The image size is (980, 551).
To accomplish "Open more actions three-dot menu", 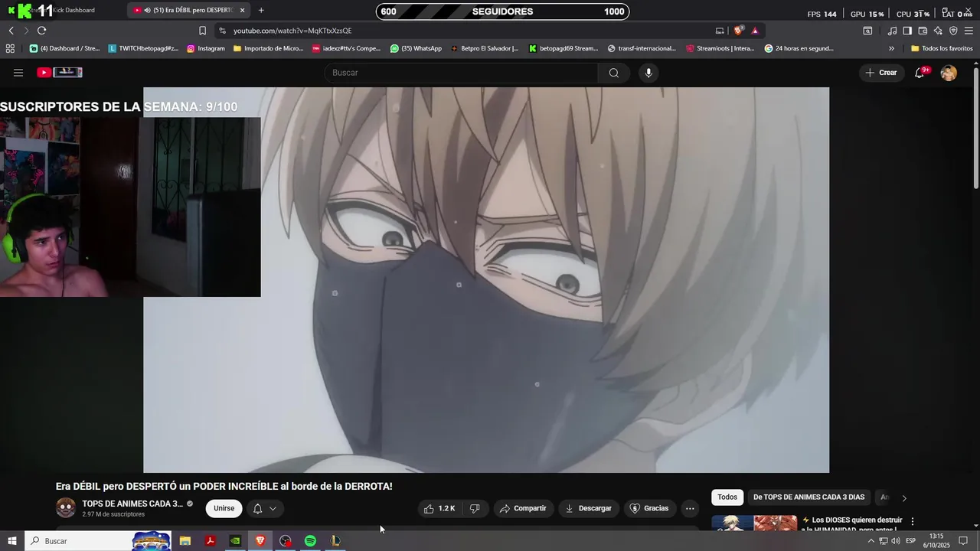I will point(690,508).
